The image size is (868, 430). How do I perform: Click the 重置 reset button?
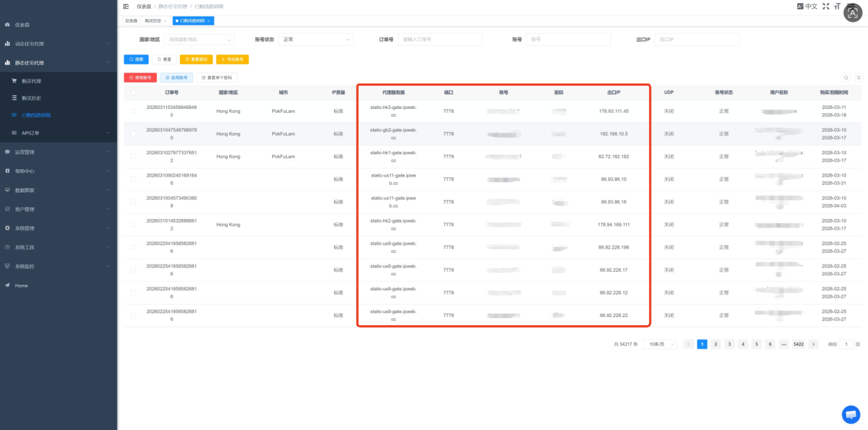click(x=164, y=60)
